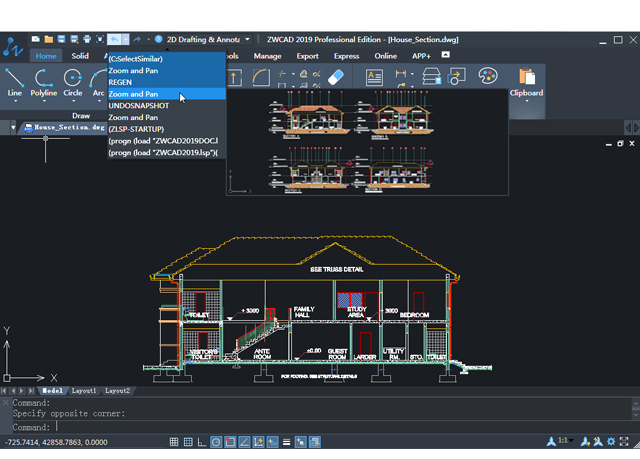Select UNDOSNAPSHOT in the undo history list

[167, 106]
